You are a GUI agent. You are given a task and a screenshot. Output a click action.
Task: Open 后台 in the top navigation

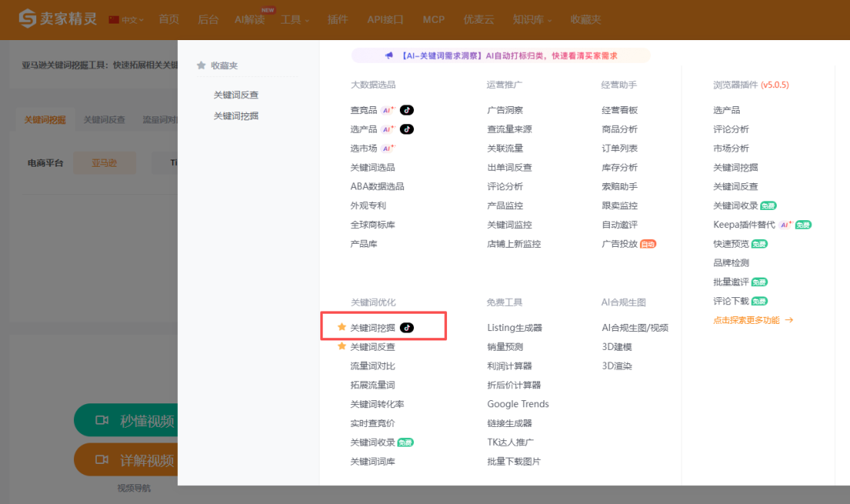pos(208,20)
